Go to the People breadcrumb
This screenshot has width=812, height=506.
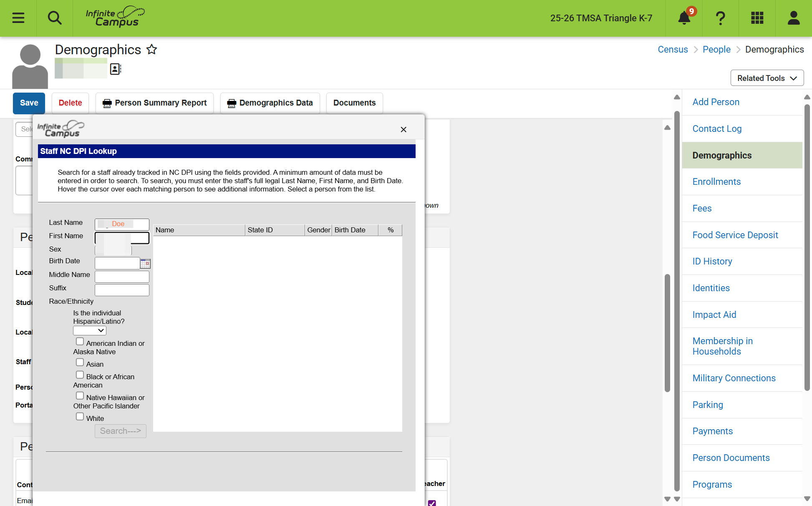coord(716,49)
